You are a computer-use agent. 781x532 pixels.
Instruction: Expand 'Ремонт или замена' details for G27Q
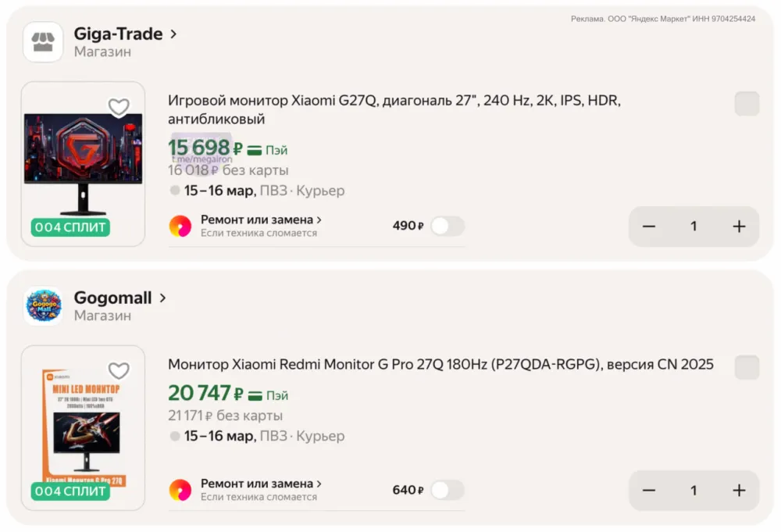(x=261, y=220)
